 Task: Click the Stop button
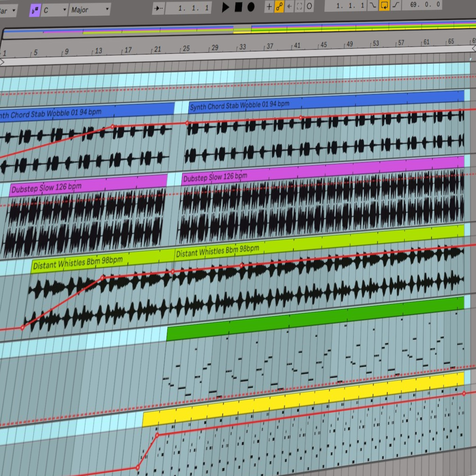tap(239, 7)
